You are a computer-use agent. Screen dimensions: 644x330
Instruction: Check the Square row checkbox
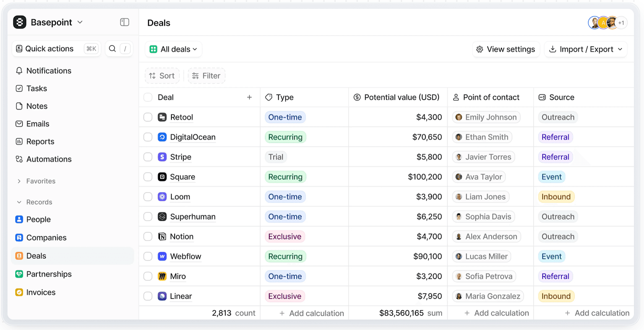tap(148, 177)
